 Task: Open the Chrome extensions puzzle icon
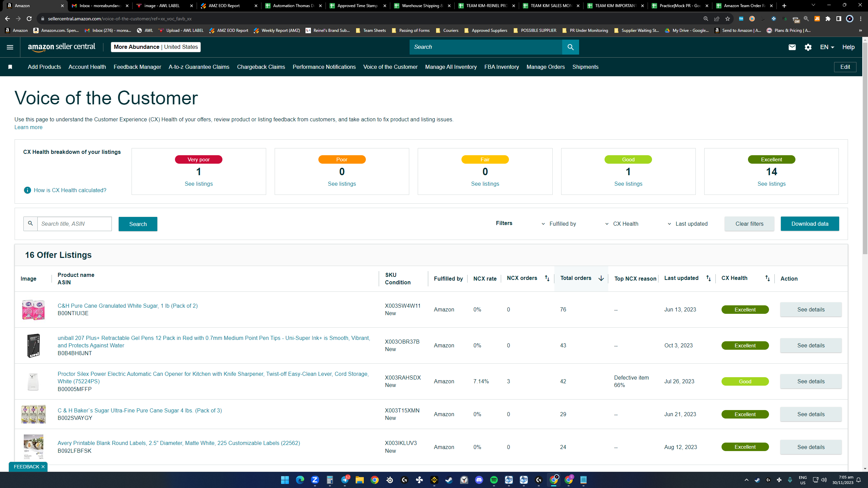point(828,19)
